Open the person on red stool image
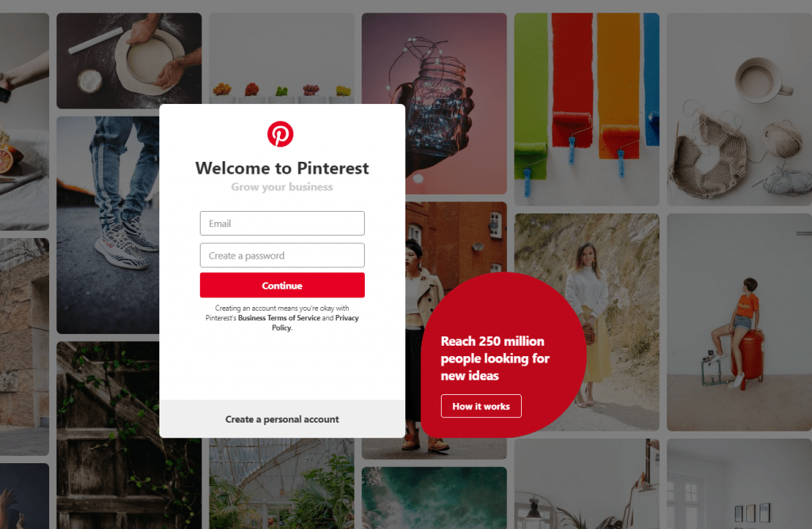This screenshot has width=812, height=529. (x=739, y=322)
